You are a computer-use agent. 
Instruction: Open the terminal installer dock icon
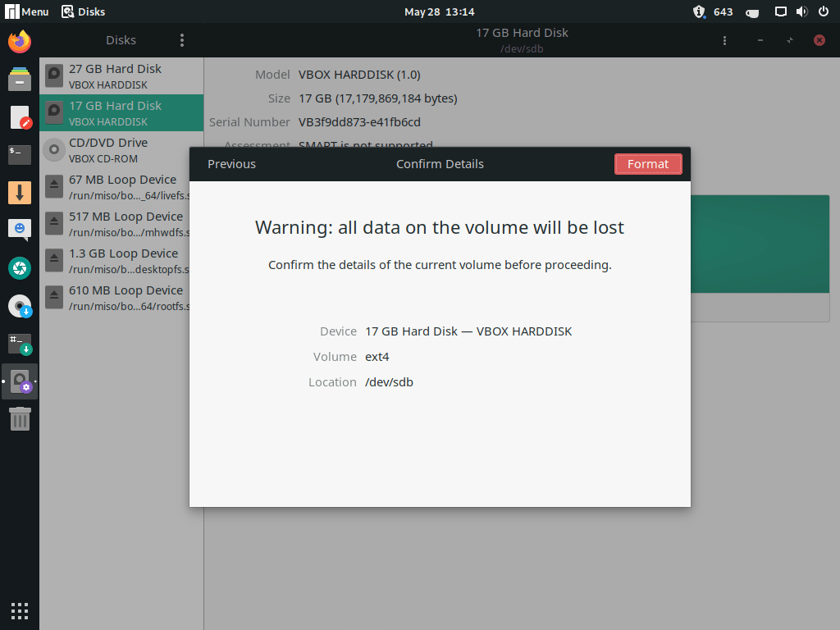tap(20, 345)
